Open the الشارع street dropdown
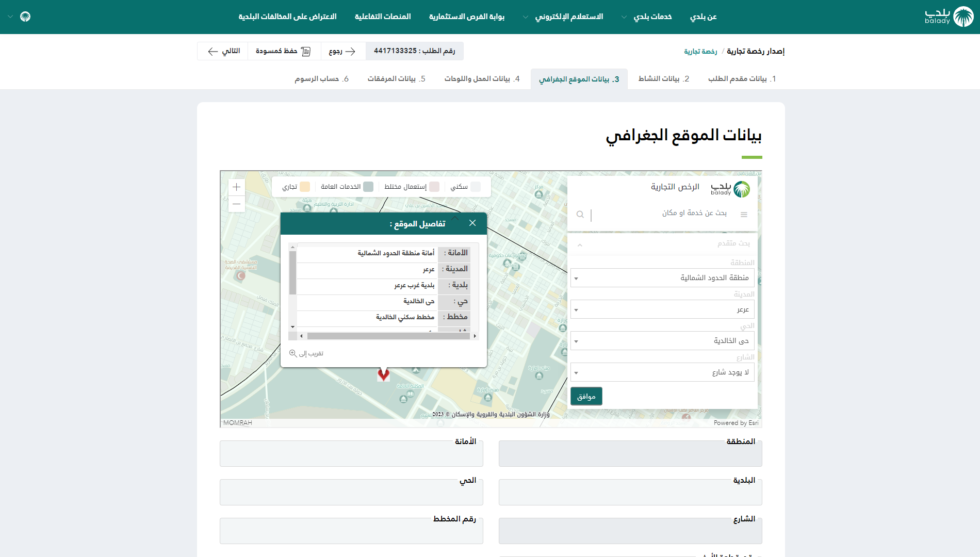The height and width of the screenshot is (557, 980). point(662,372)
